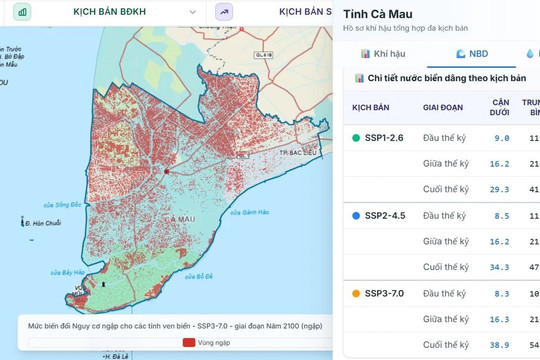
Task: Click the Đ. Hòn Chuối lighthouse icon
Action: pos(22,222)
